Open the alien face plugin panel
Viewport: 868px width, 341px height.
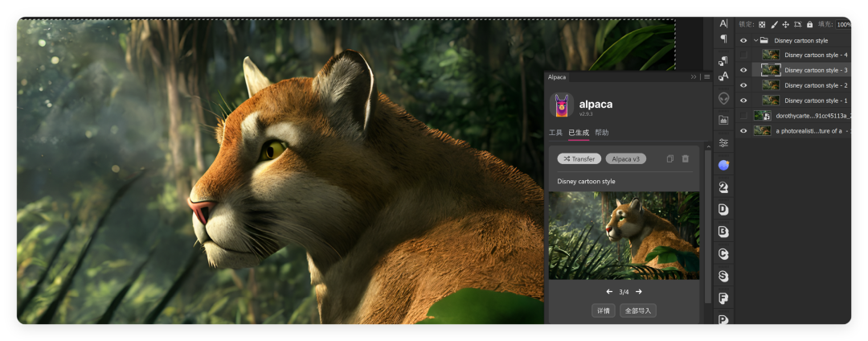pos(723,98)
